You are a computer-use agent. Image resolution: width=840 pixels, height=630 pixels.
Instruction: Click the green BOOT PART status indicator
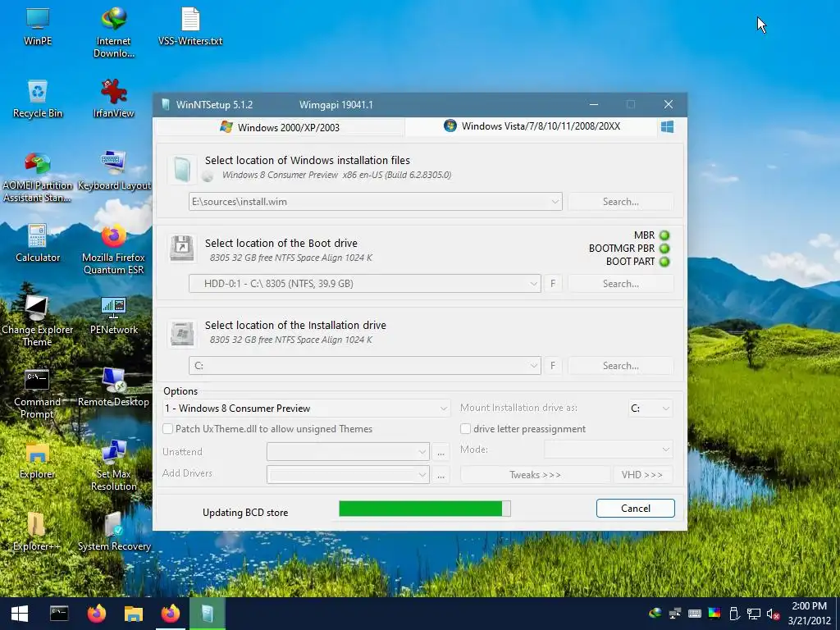tap(664, 262)
